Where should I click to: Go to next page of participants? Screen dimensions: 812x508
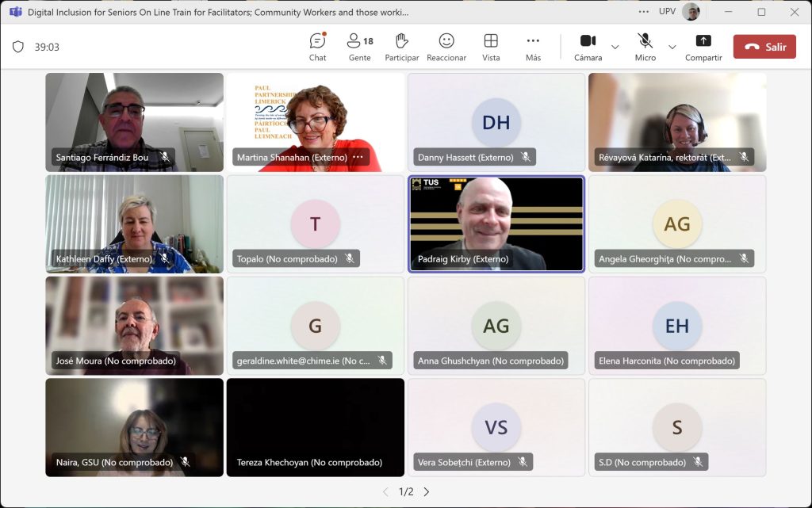[427, 491]
